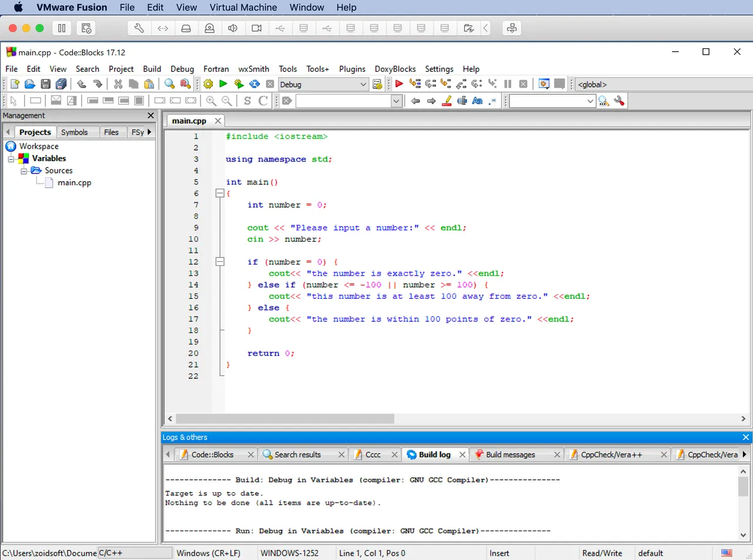Click the Find magnifier icon

click(169, 84)
